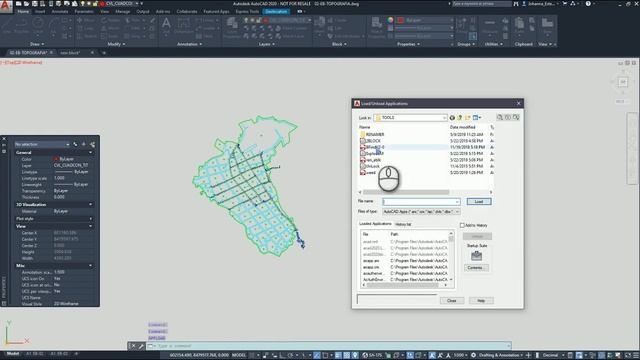Switch to History list tab in dialog
The height and width of the screenshot is (360, 640).
(x=403, y=224)
